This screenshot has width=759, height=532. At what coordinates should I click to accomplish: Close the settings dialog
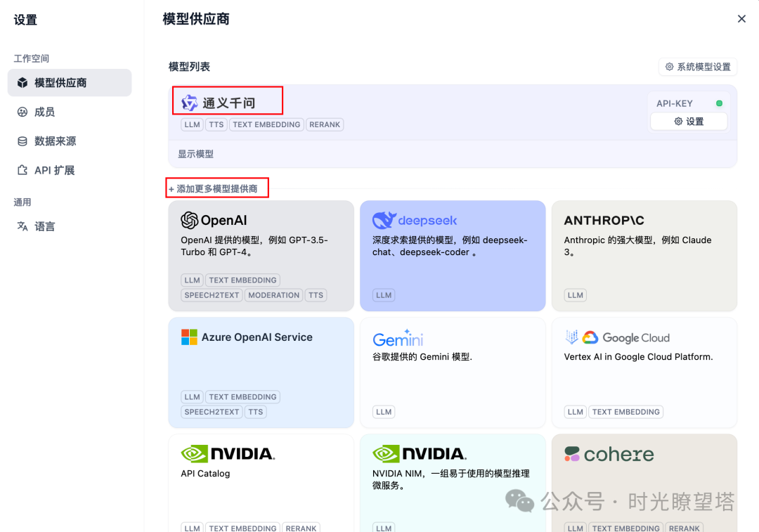pyautogui.click(x=741, y=19)
